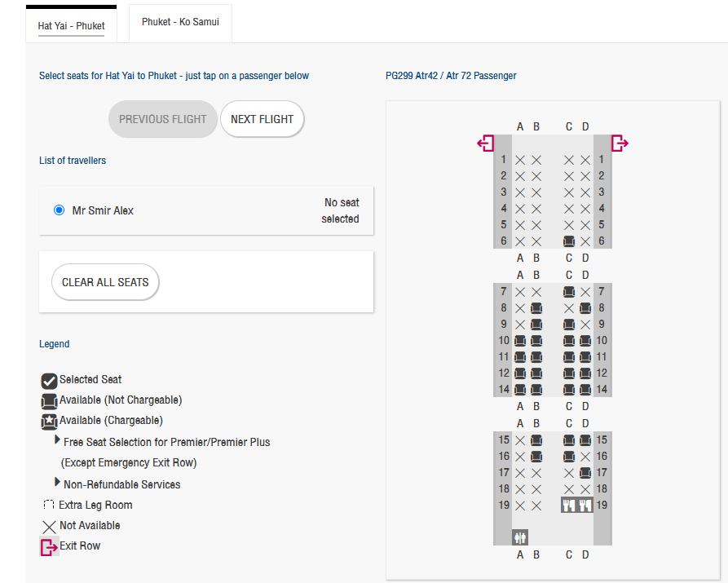Click the PREVIOUS FLIGHT button

[163, 119]
